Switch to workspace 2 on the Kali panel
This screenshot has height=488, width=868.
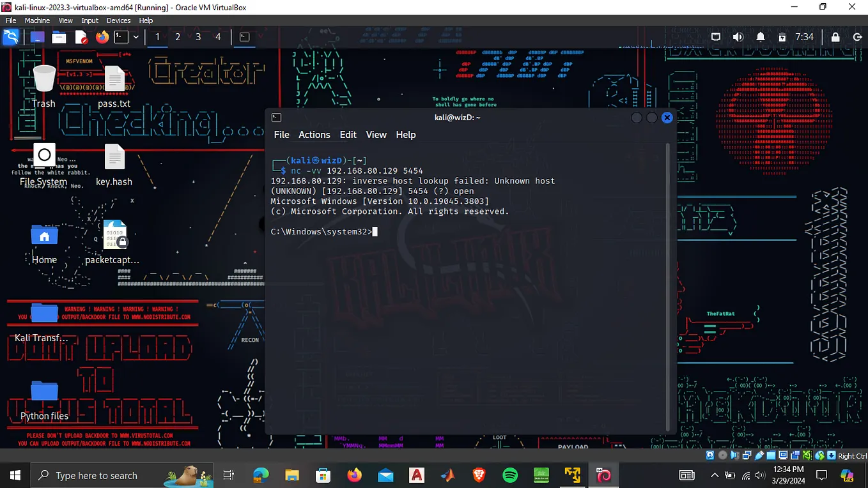tap(177, 37)
